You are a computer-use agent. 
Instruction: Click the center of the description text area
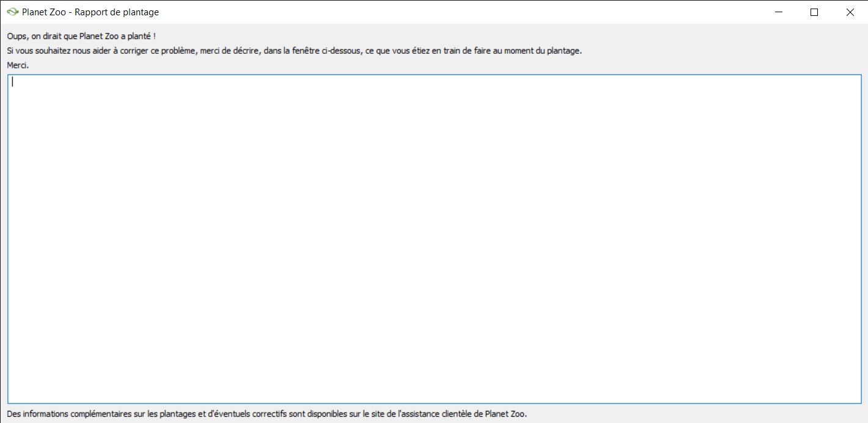pos(434,239)
